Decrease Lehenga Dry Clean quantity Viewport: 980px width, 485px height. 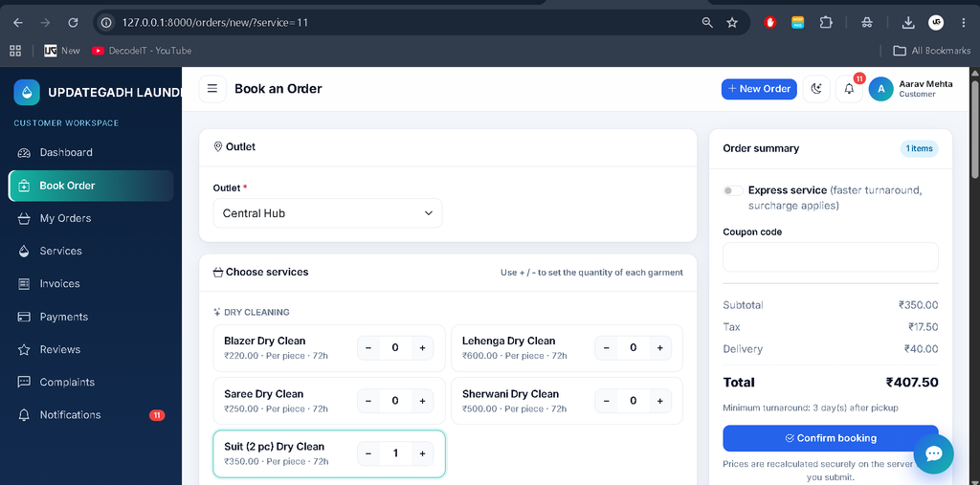(x=606, y=347)
